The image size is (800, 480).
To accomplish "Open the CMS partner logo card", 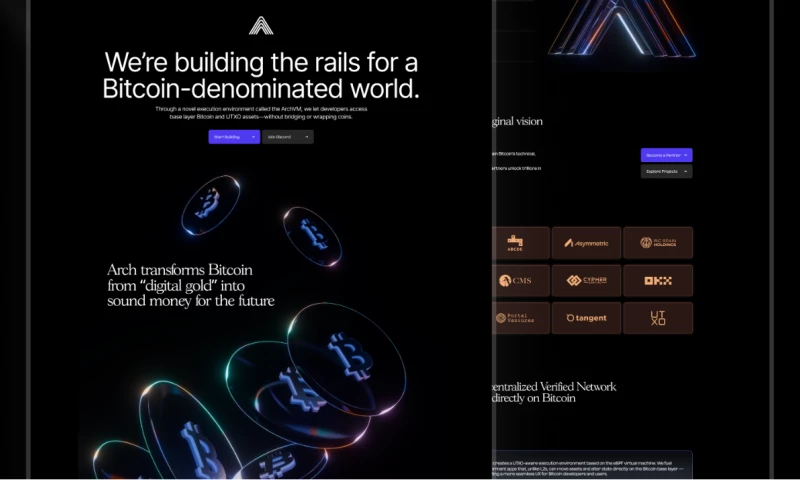I will pos(521,281).
